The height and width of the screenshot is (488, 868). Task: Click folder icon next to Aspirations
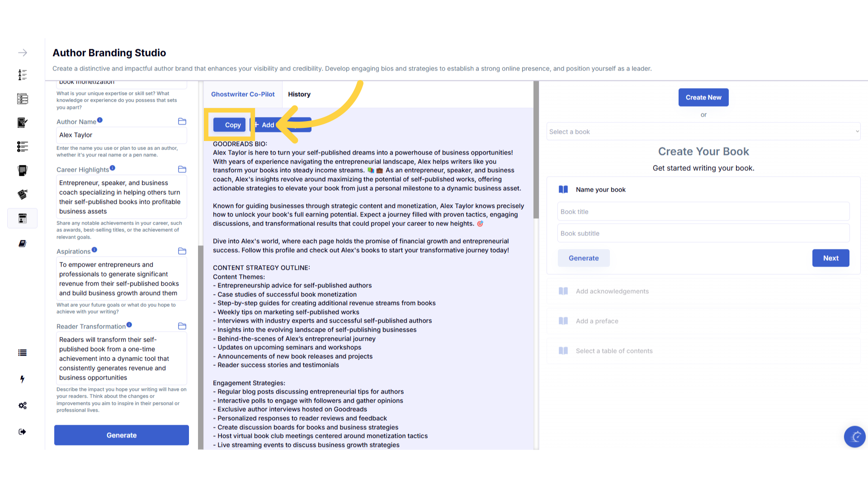coord(182,251)
